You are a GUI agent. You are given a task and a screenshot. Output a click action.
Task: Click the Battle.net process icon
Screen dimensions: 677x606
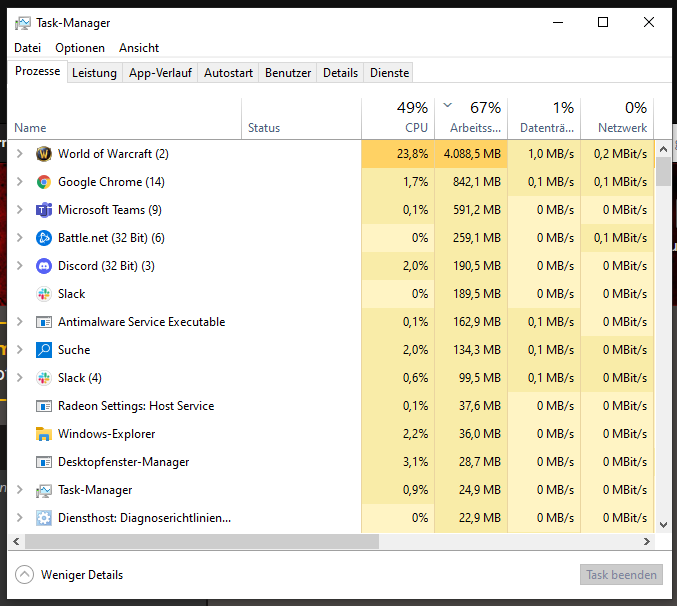pos(44,238)
